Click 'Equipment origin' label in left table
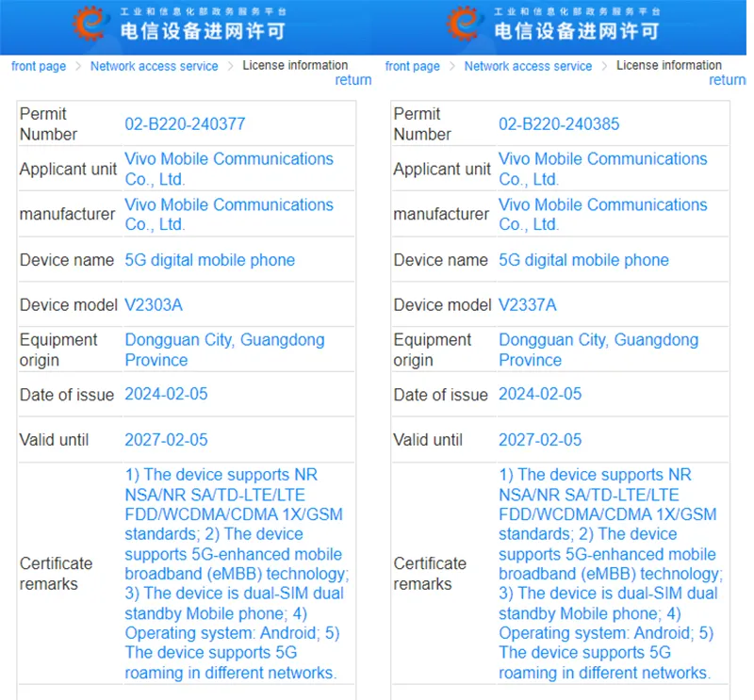This screenshot has width=754, height=700. coord(58,350)
